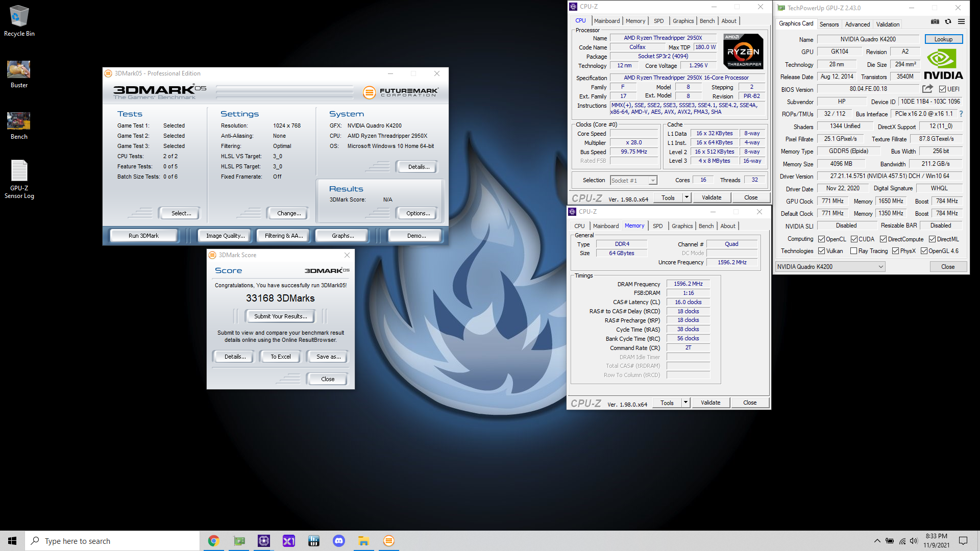Switch to Bench tab in upper CPU-Z
Viewport: 980px width, 551px height.
pyautogui.click(x=707, y=21)
